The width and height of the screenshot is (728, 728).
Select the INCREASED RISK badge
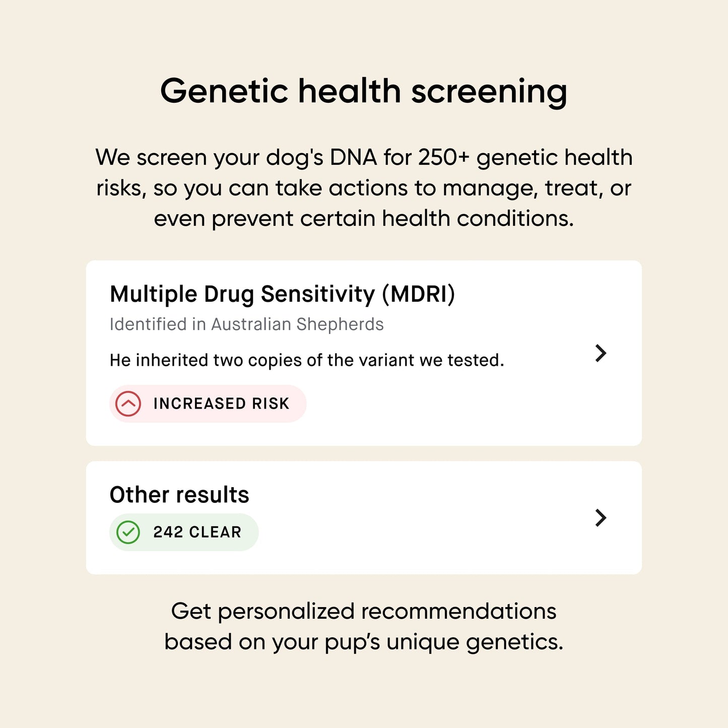[208, 404]
